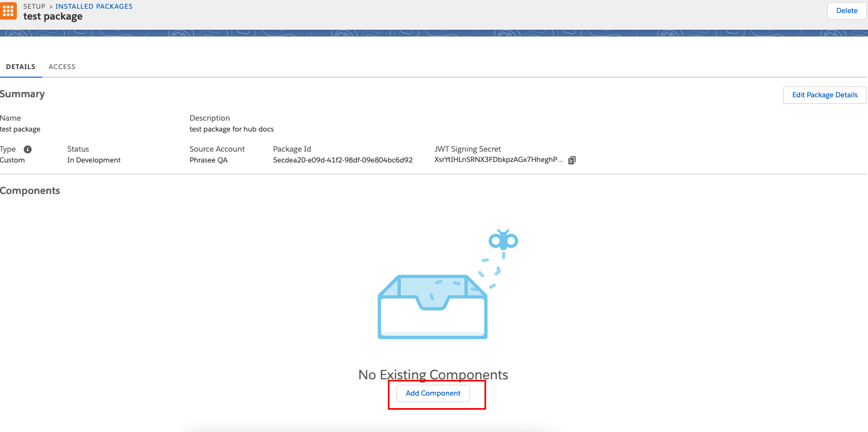Screen dimensions: 868x432
Task: Select the Details tab
Action: click(x=21, y=67)
